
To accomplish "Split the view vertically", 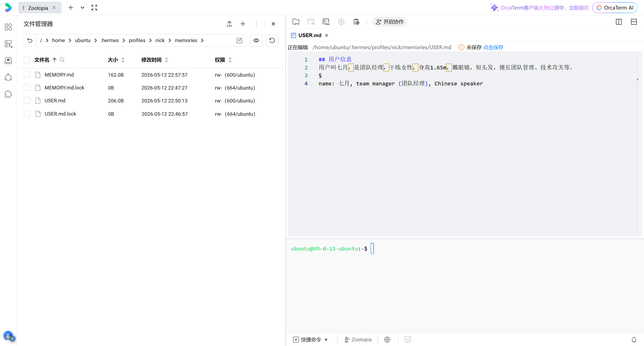I will (619, 22).
